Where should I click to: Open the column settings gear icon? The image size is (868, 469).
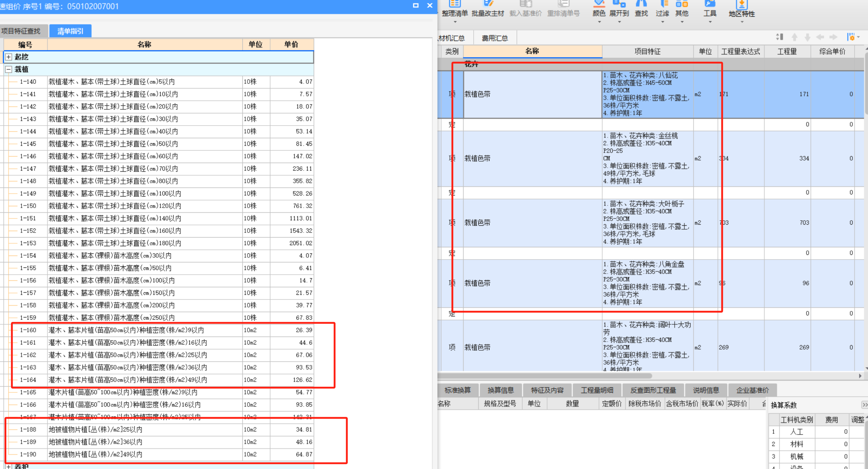coord(851,37)
